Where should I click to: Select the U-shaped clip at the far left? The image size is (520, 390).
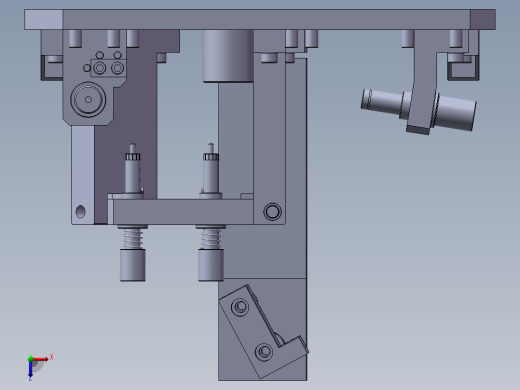[x=51, y=68]
